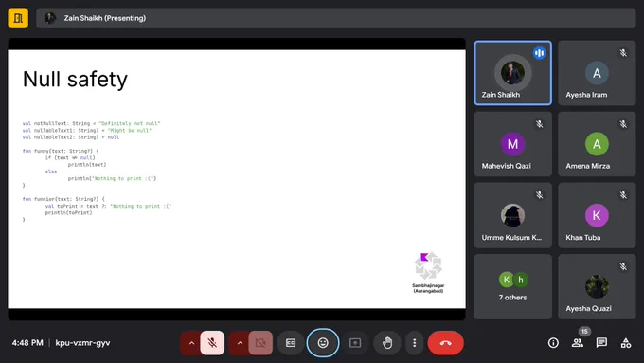Raise hand using the hand icon
This screenshot has width=644, height=363.
(387, 342)
